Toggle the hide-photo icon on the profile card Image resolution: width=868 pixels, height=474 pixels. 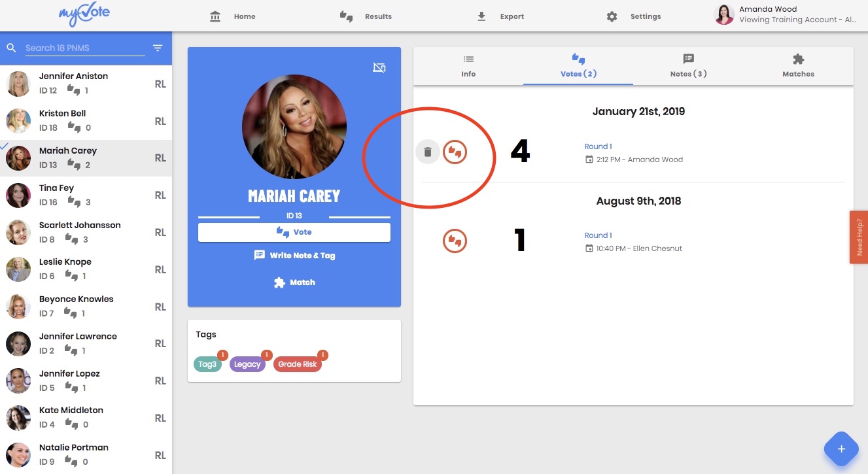pos(379,67)
